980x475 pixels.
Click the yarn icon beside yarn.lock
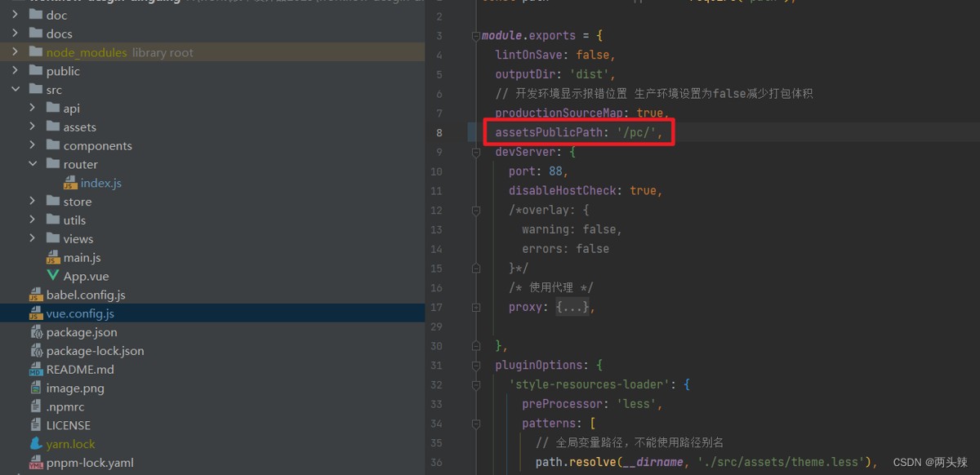(x=36, y=444)
